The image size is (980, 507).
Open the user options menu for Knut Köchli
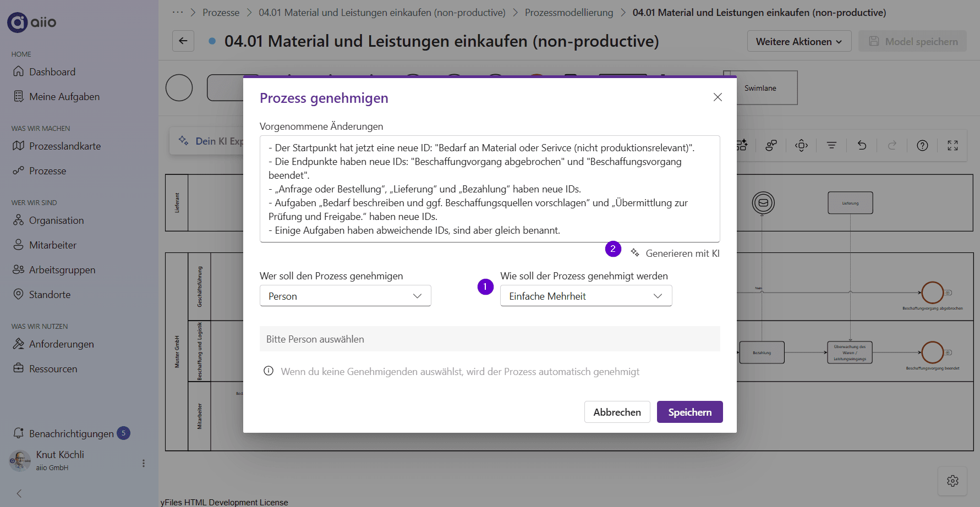[x=144, y=464]
